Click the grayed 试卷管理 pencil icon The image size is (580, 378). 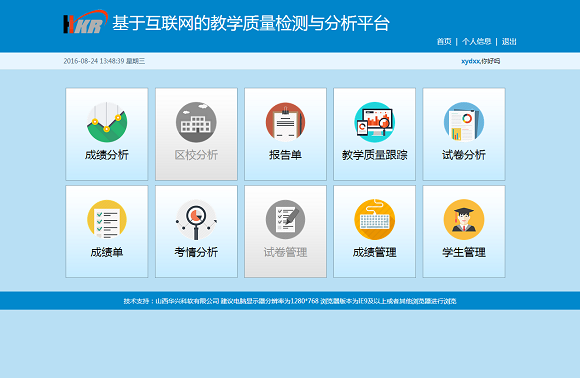(x=285, y=220)
